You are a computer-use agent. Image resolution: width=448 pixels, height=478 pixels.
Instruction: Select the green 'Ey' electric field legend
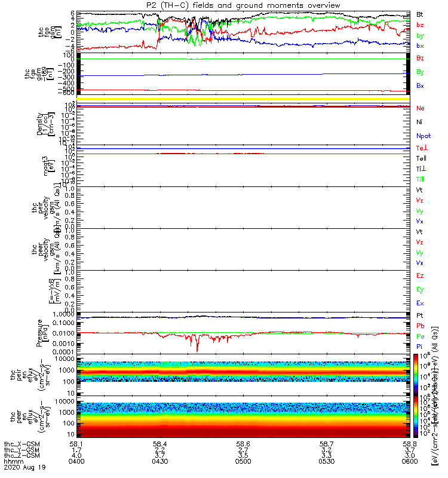coord(420,290)
